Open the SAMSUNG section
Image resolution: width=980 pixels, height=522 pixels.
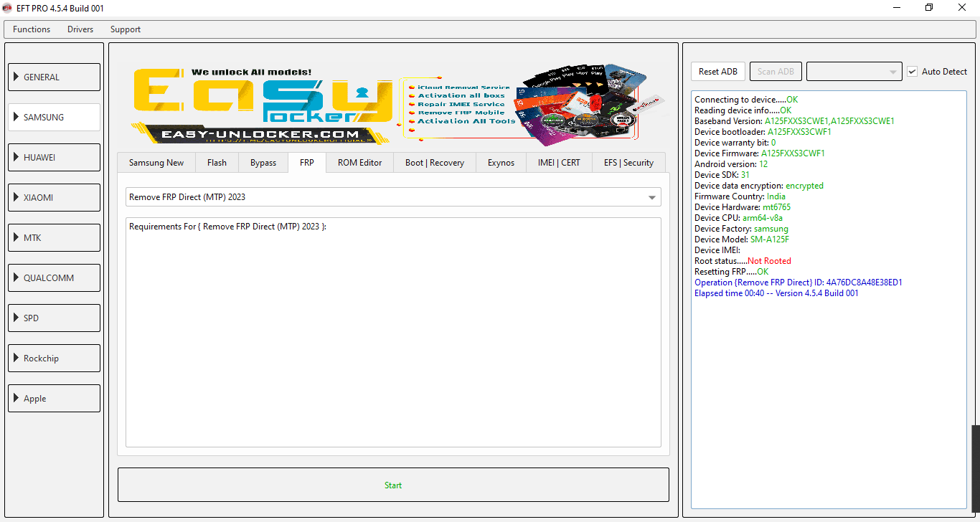54,117
